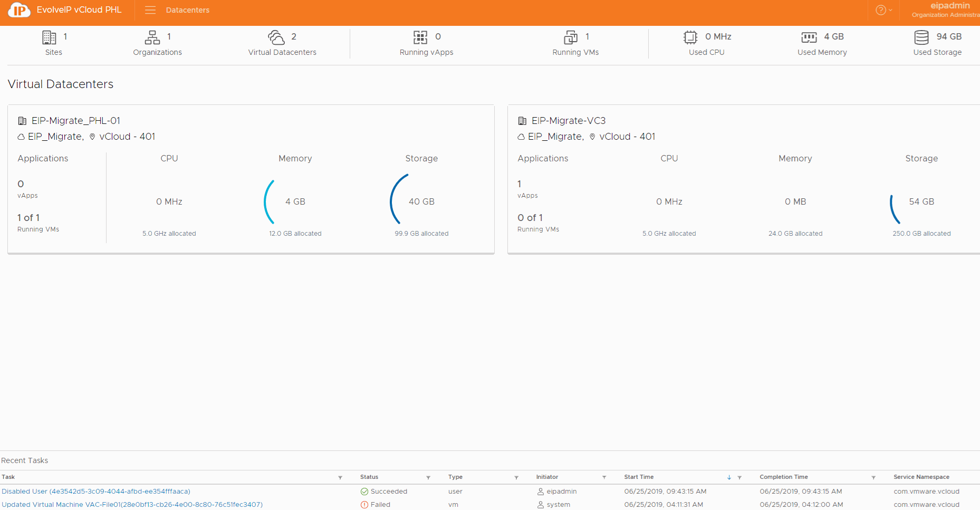Filter the Initiator column

point(604,477)
